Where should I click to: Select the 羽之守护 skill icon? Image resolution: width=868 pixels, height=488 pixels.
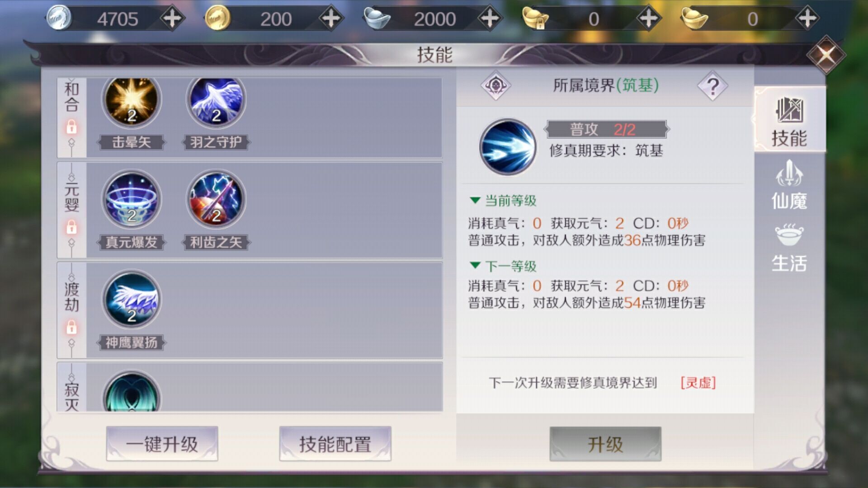pyautogui.click(x=216, y=100)
